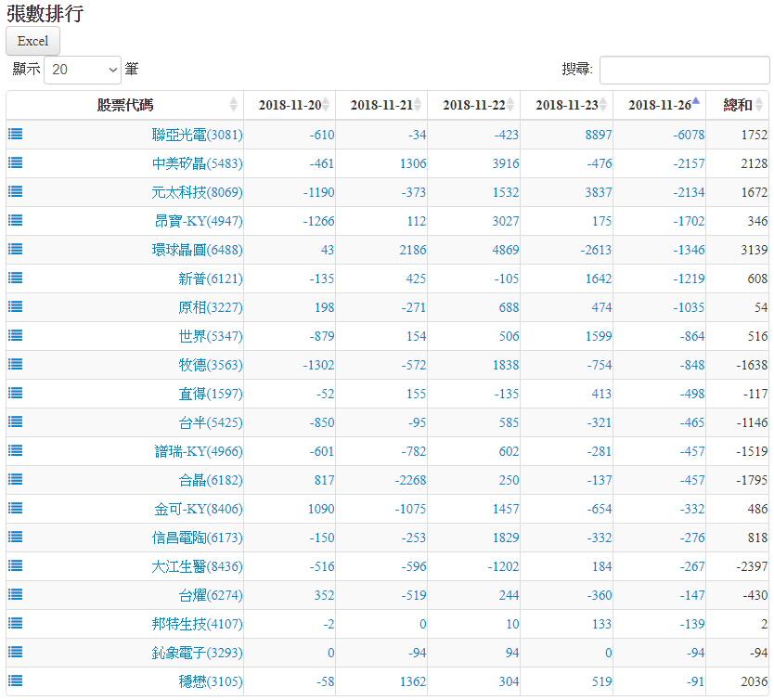Open the 信昌電陶(6173) stock link

click(197, 538)
